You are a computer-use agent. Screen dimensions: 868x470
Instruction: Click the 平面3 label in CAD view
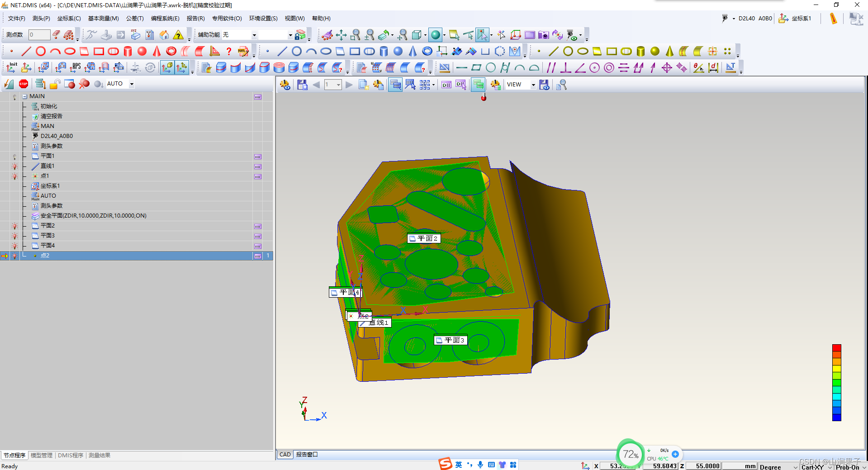[x=451, y=340]
